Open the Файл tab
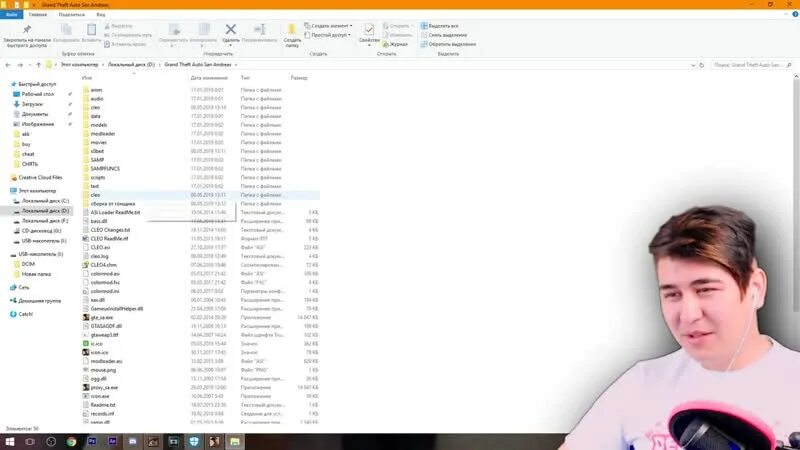This screenshot has height=450, width=800. (11, 15)
